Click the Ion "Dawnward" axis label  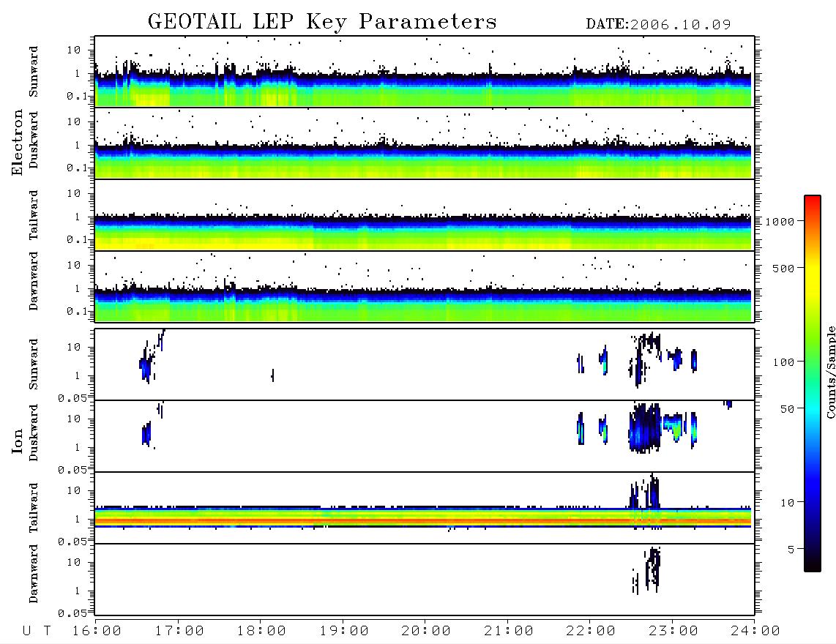pos(34,574)
